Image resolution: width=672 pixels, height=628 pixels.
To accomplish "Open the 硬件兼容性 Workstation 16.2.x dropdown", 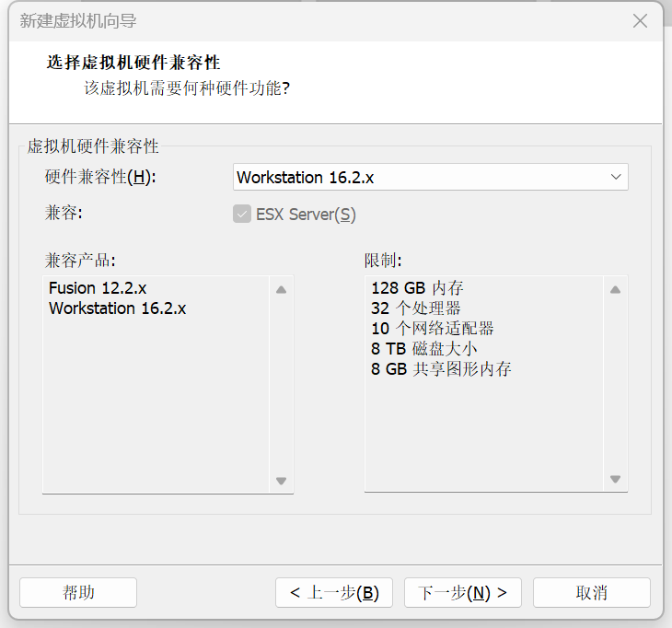I will (430, 177).
